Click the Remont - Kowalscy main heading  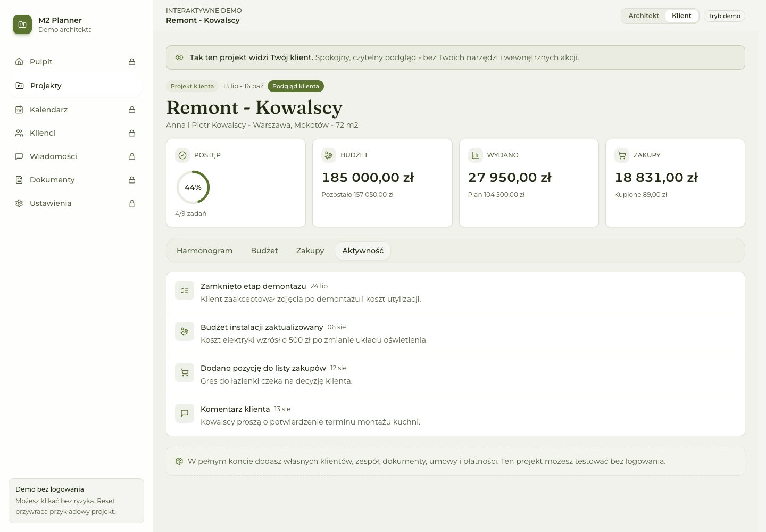click(254, 107)
